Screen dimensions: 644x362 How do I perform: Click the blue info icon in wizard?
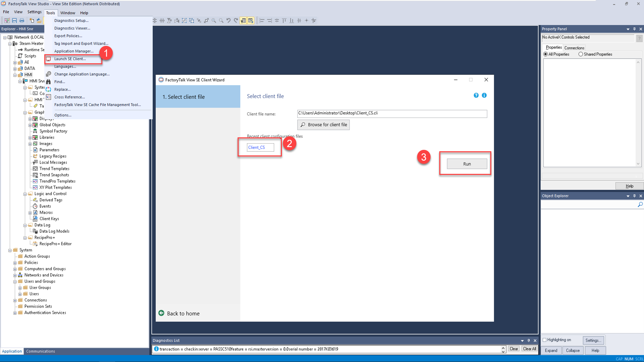pyautogui.click(x=484, y=95)
